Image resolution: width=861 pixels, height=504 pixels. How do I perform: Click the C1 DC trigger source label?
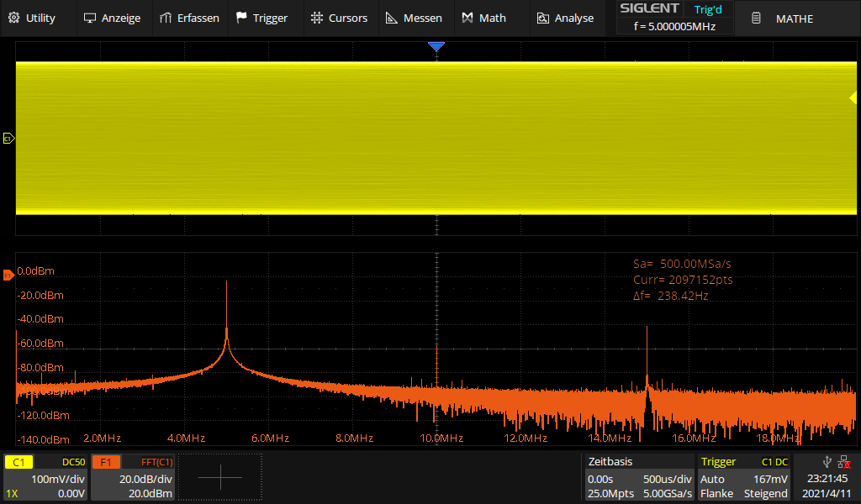click(x=774, y=462)
